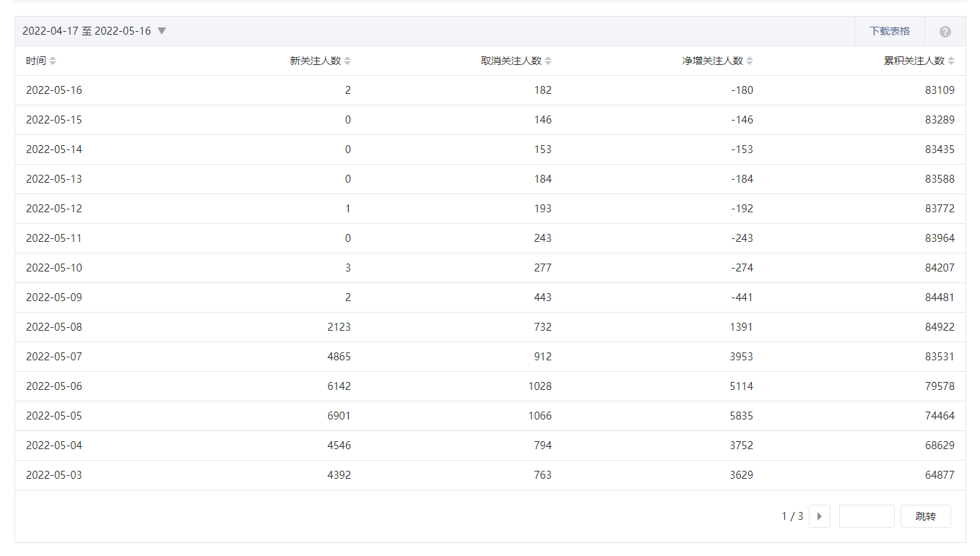Click net increase value 1391

tap(742, 327)
